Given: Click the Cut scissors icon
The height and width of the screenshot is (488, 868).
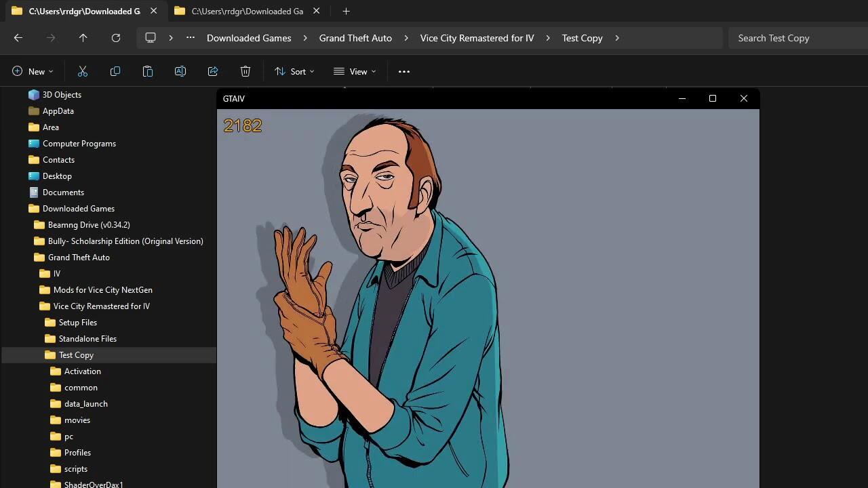Looking at the screenshot, I should point(83,71).
